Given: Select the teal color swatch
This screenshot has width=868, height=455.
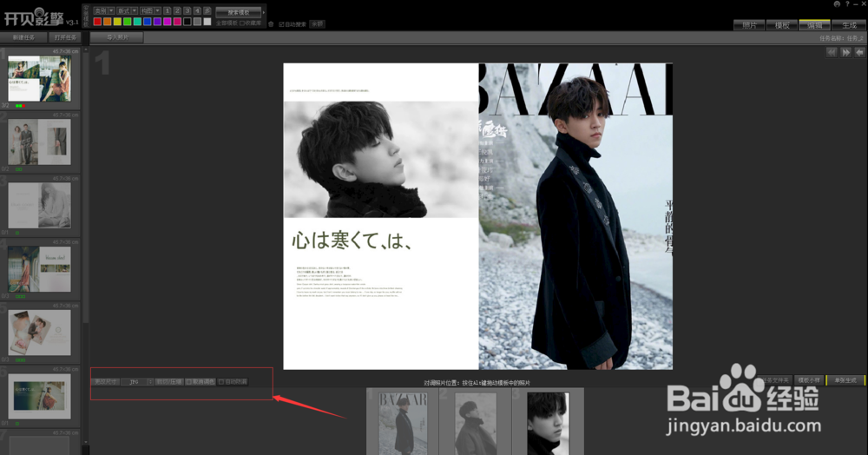Looking at the screenshot, I should point(137,22).
